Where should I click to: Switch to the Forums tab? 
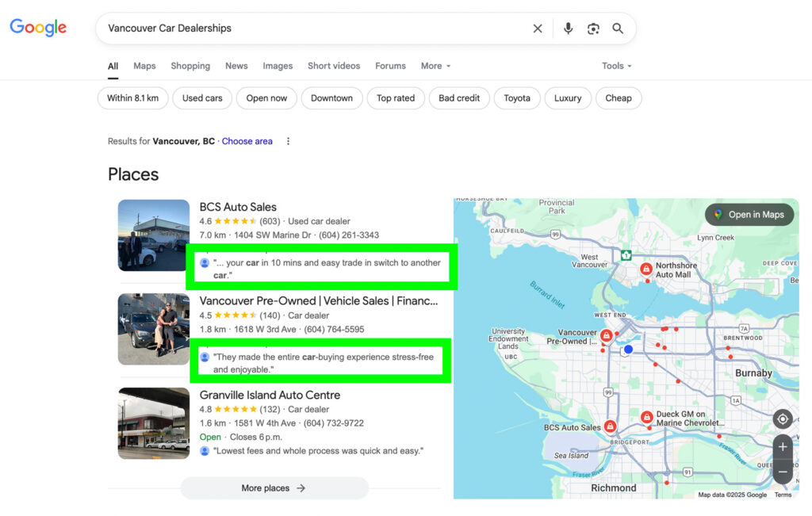pyautogui.click(x=390, y=67)
